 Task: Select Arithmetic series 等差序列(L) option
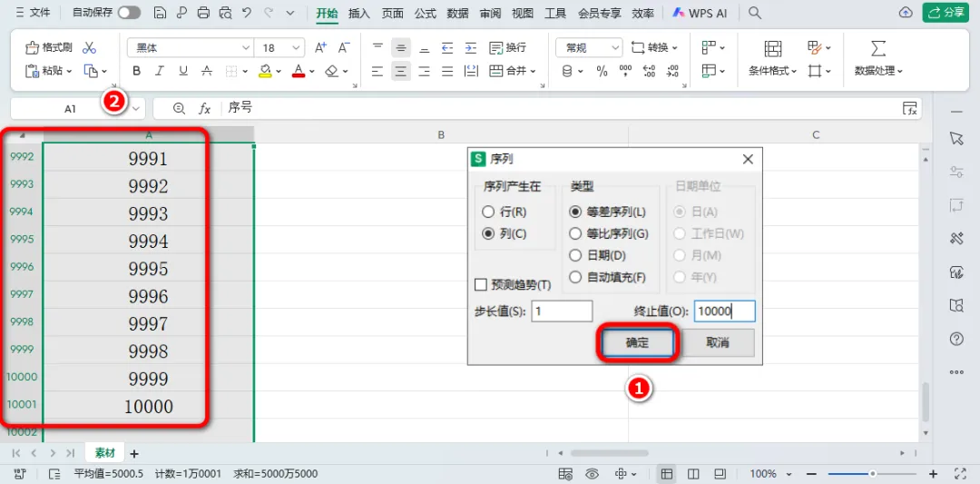click(575, 212)
